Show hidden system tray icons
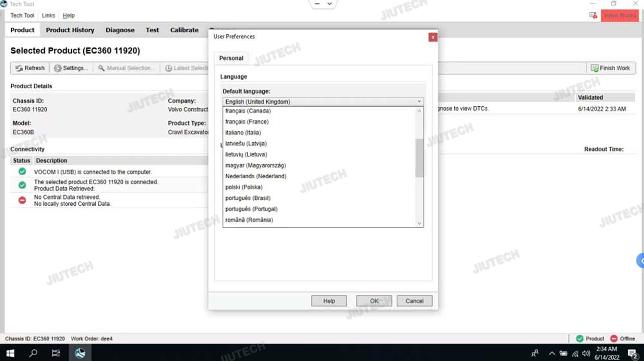Image resolution: width=644 pixels, height=361 pixels. click(552, 353)
